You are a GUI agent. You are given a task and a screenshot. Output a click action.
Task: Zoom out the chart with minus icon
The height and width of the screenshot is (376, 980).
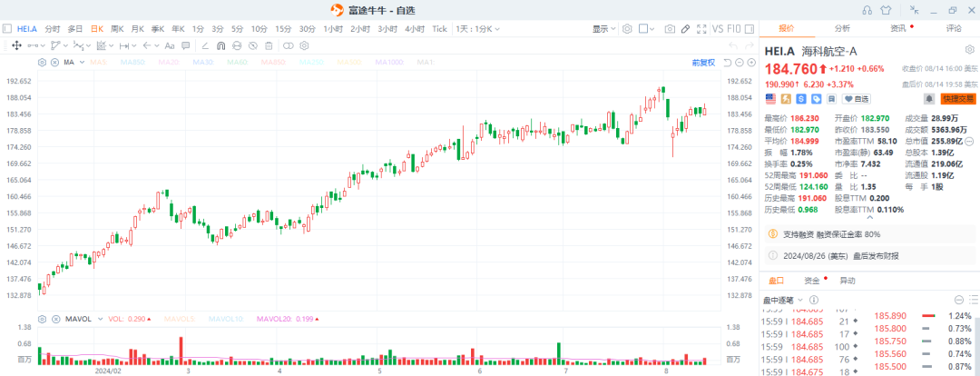[x=739, y=62]
